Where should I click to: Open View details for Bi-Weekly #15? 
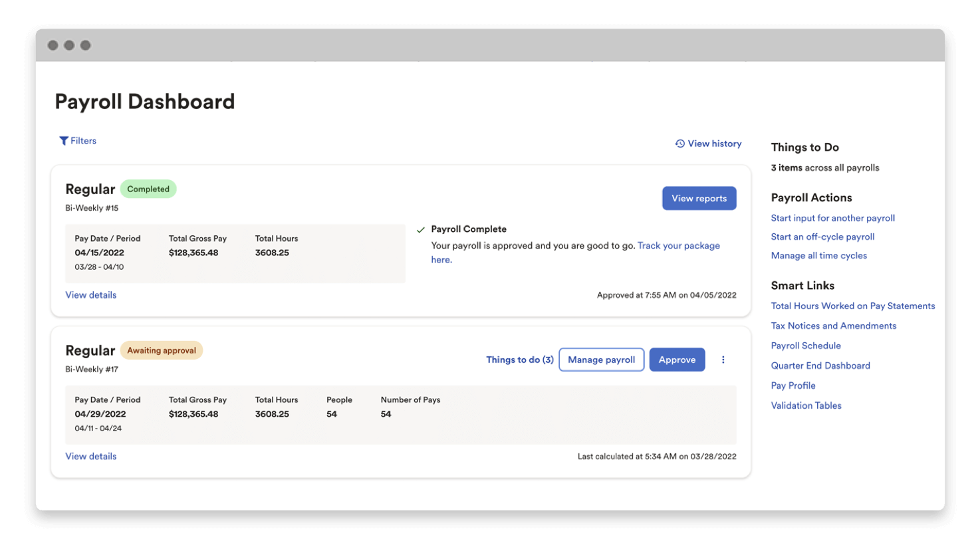(90, 294)
